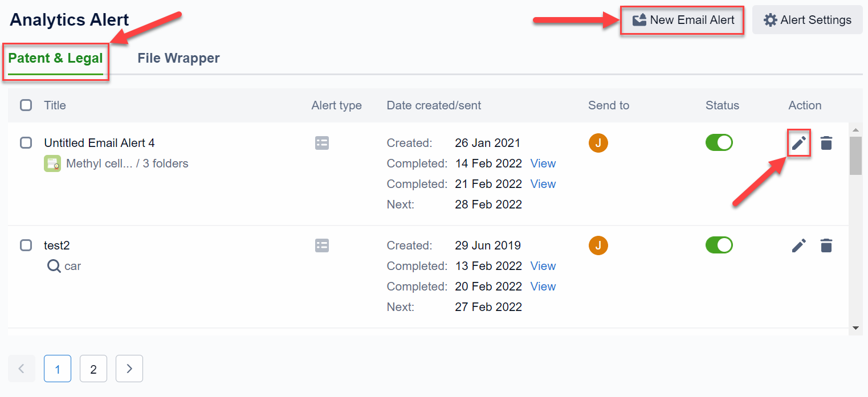This screenshot has height=397, width=868.
Task: Open Alert Settings
Action: coord(807,20)
